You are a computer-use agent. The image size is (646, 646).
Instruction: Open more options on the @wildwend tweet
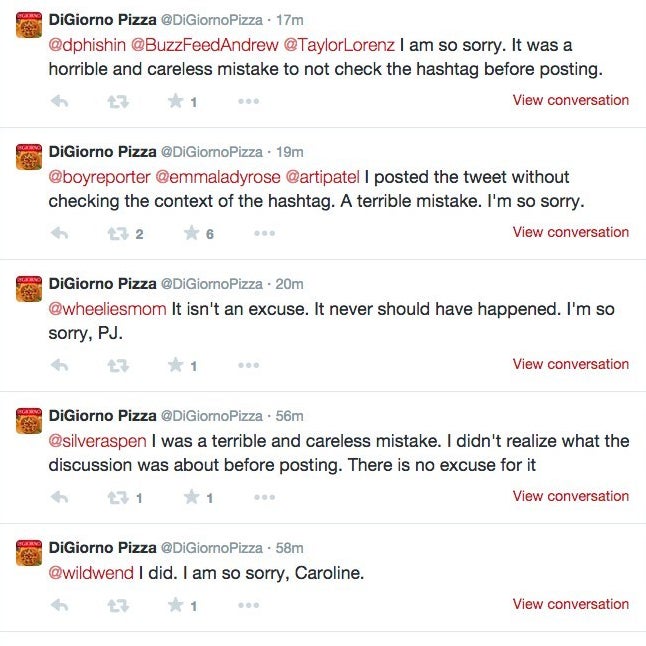[x=248, y=605]
